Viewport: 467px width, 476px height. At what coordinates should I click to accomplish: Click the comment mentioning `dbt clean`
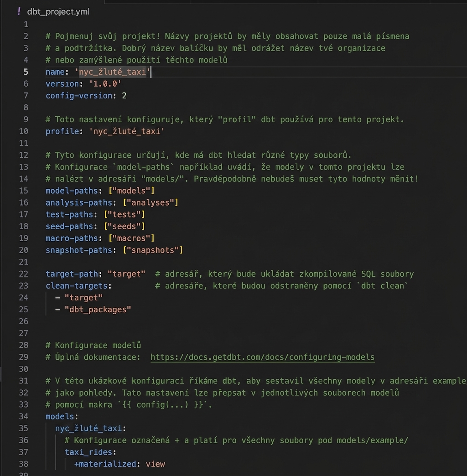coord(282,286)
